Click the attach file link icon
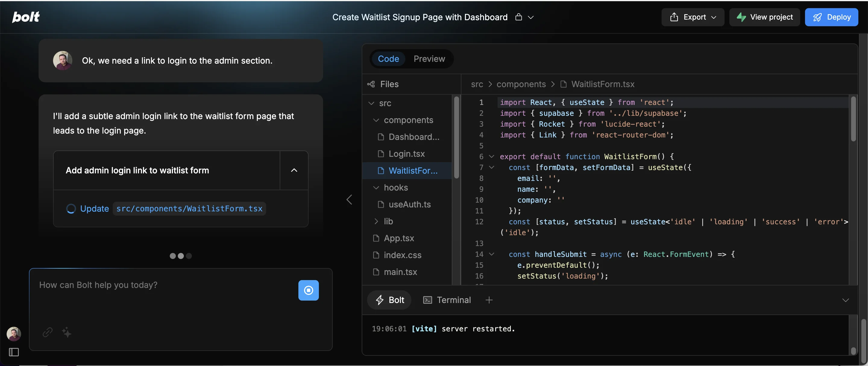Viewport: 868px width, 366px height. click(x=48, y=332)
